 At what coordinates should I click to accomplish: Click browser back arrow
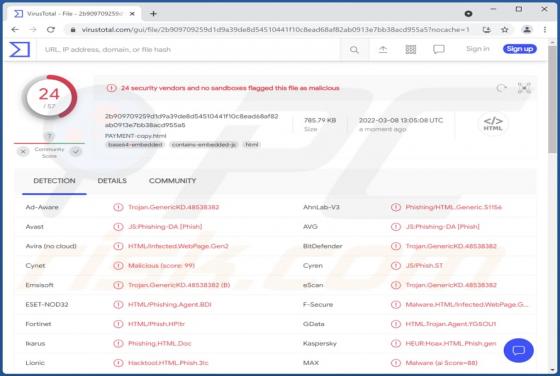click(x=15, y=30)
